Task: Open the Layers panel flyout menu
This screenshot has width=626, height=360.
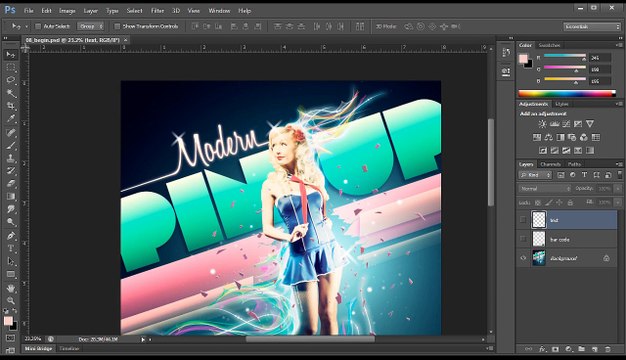Action: click(619, 164)
